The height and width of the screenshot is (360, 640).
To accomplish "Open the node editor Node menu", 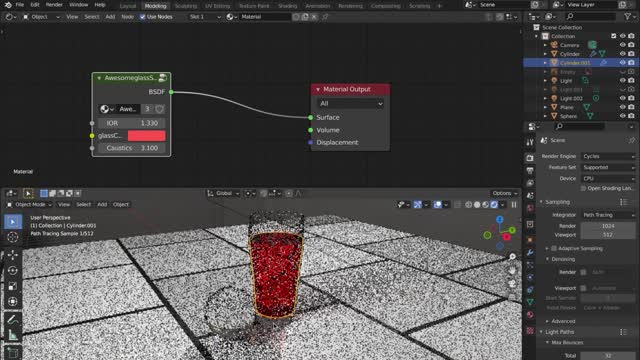I will [x=127, y=17].
